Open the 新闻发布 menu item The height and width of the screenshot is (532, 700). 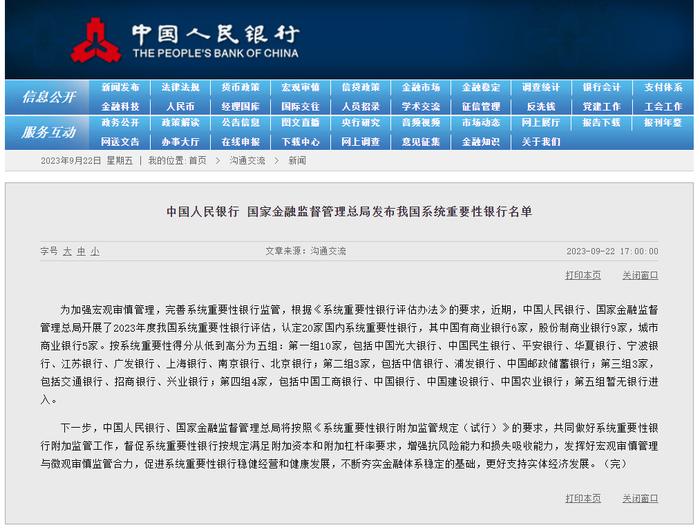[120, 87]
